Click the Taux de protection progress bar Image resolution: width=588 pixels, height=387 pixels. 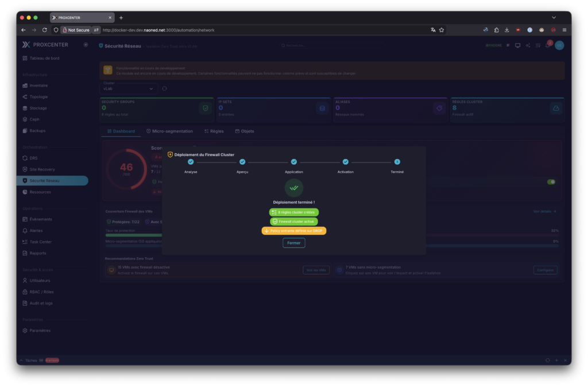tap(133, 235)
